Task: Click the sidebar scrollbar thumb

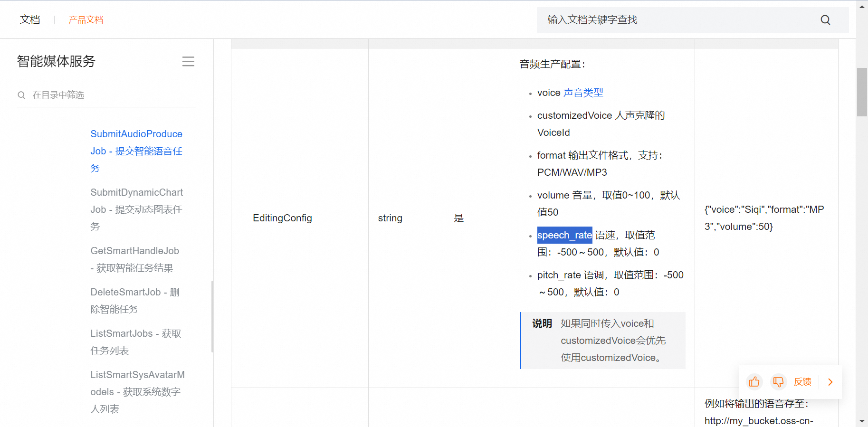Action: tap(212, 316)
